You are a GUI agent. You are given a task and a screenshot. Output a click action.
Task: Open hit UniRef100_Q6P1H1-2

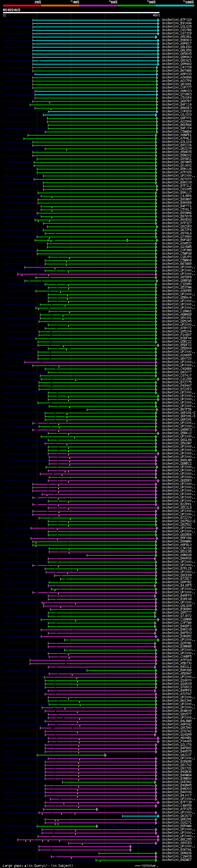coord(179,412)
